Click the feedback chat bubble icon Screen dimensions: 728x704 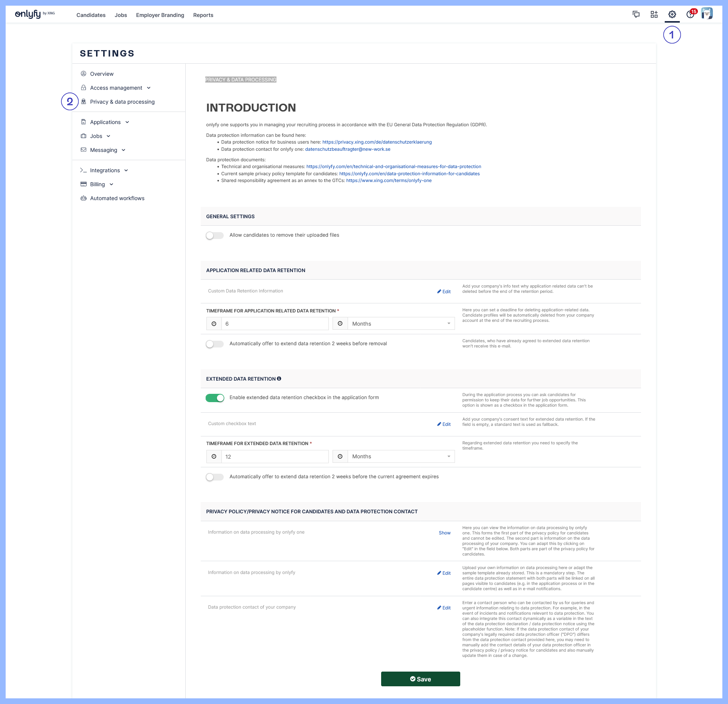[x=636, y=15]
